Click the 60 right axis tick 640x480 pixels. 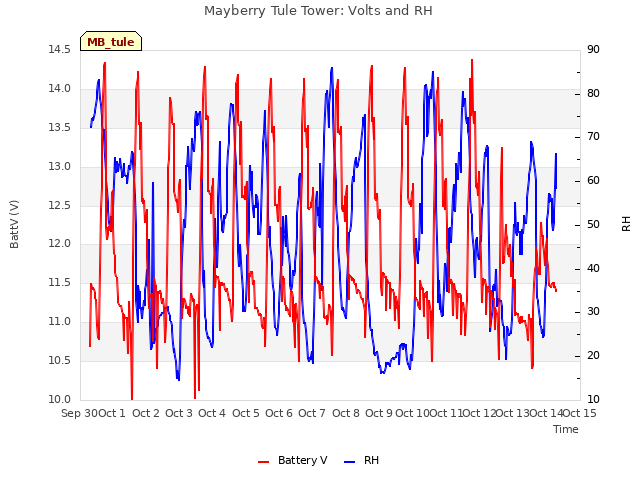pos(593,180)
